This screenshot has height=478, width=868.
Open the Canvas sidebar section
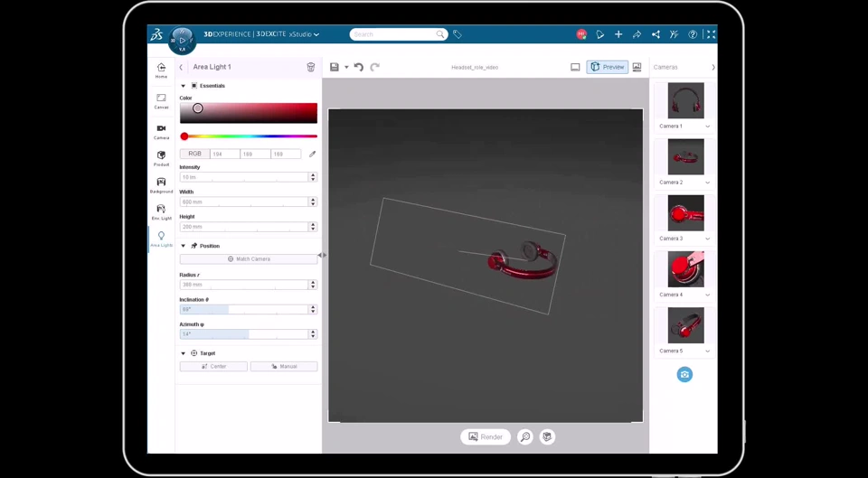click(x=161, y=101)
